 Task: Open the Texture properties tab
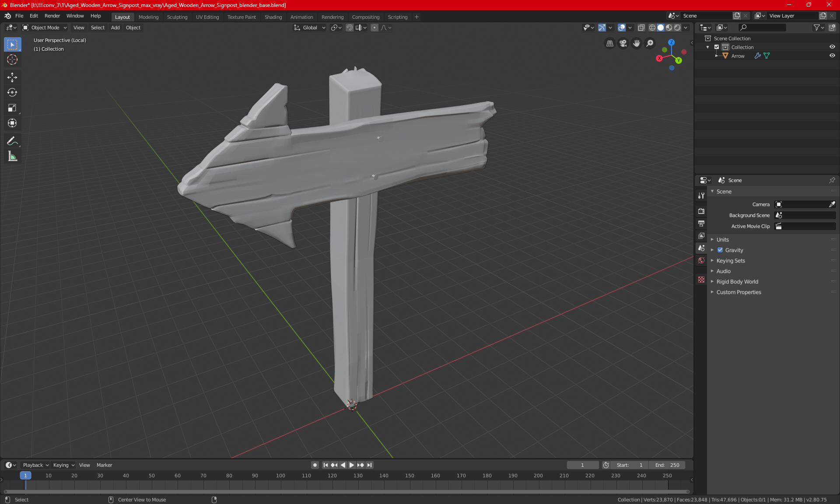[x=701, y=280]
